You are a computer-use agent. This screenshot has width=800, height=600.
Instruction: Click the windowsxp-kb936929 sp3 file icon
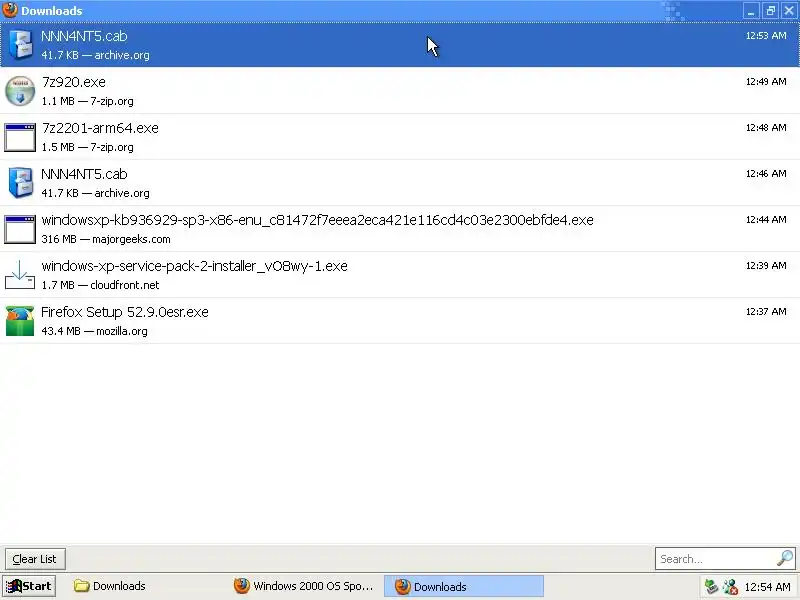tap(20, 230)
